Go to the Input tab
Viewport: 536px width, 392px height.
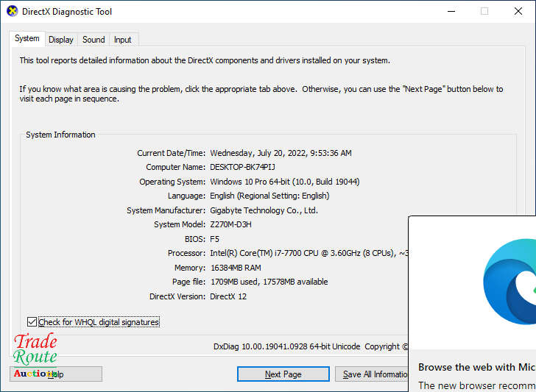coord(123,40)
